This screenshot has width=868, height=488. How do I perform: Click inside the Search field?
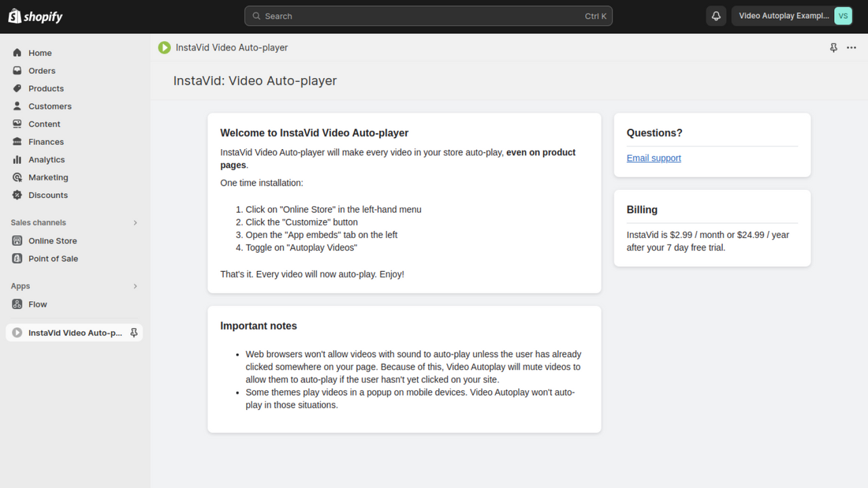(429, 16)
